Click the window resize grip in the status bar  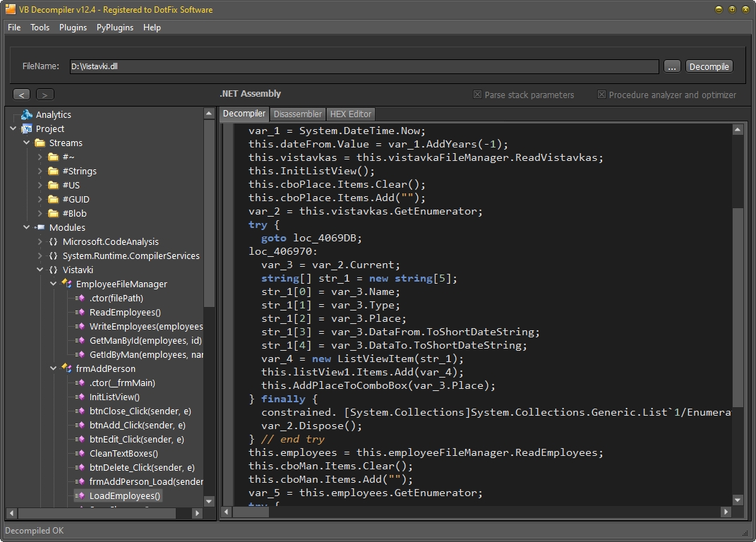click(x=745, y=532)
